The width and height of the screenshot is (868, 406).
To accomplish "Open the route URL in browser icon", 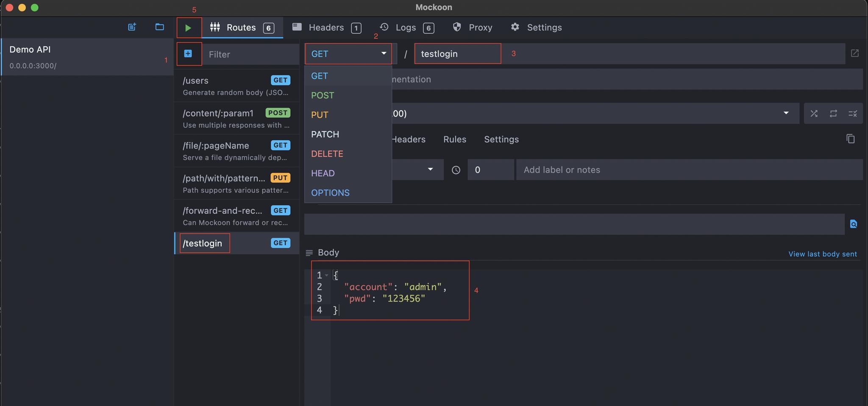I will coord(854,53).
